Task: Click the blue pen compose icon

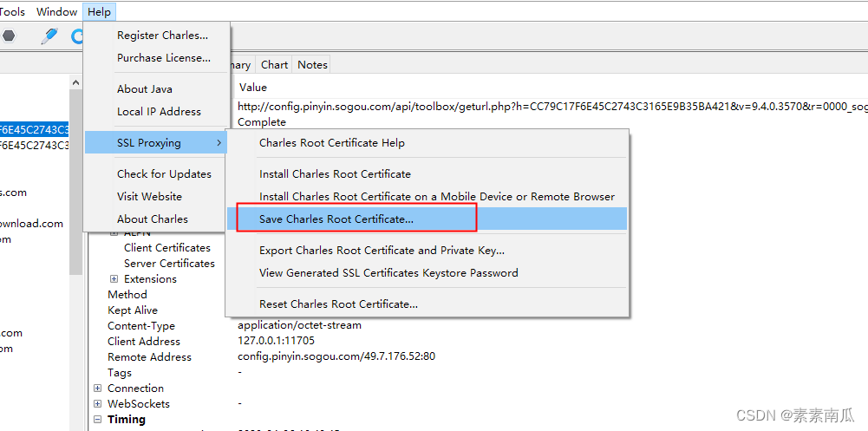Action: click(49, 36)
